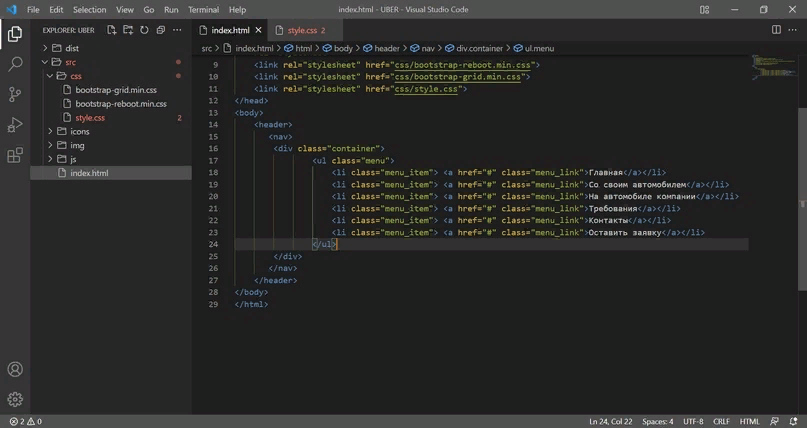The height and width of the screenshot is (428, 807).
Task: Open bootstrap-grid.min.css file
Action: click(116, 90)
